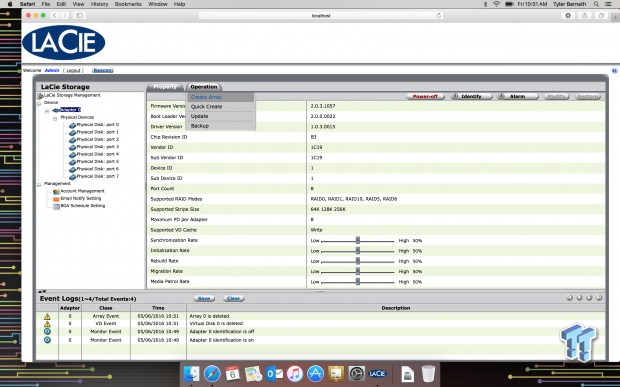Screen dimensions: 620x387
Task: Adjust the Rebuild Rate slider
Action: [358, 261]
